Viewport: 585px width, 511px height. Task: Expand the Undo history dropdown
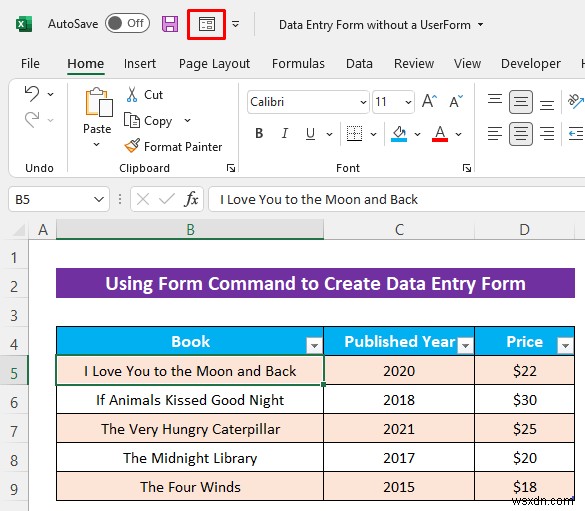coord(50,94)
